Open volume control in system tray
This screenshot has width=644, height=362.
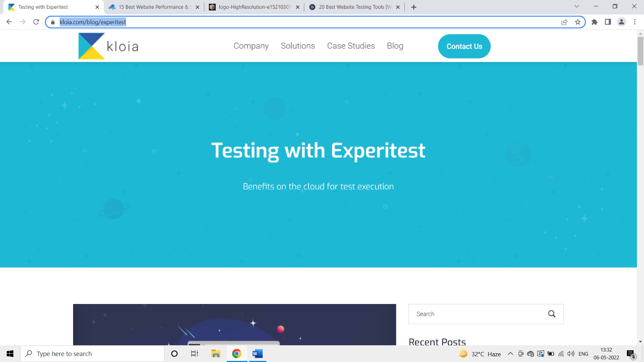pos(571,354)
